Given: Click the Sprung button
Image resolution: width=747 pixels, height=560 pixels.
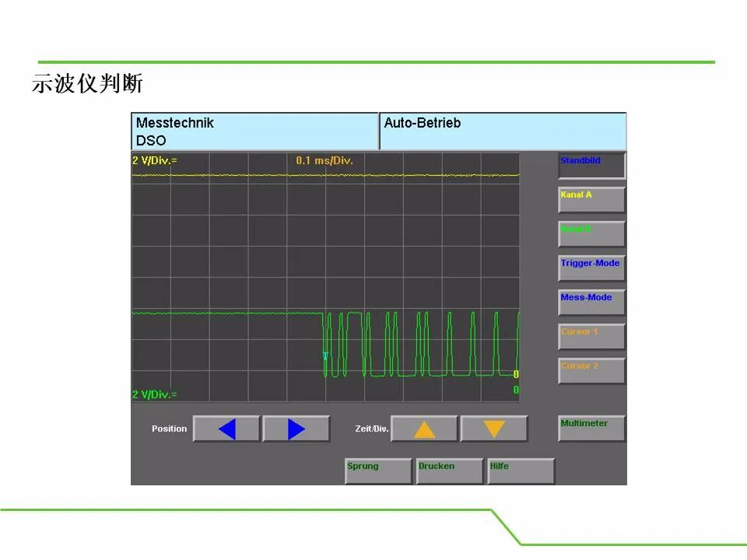Looking at the screenshot, I should 379,471.
